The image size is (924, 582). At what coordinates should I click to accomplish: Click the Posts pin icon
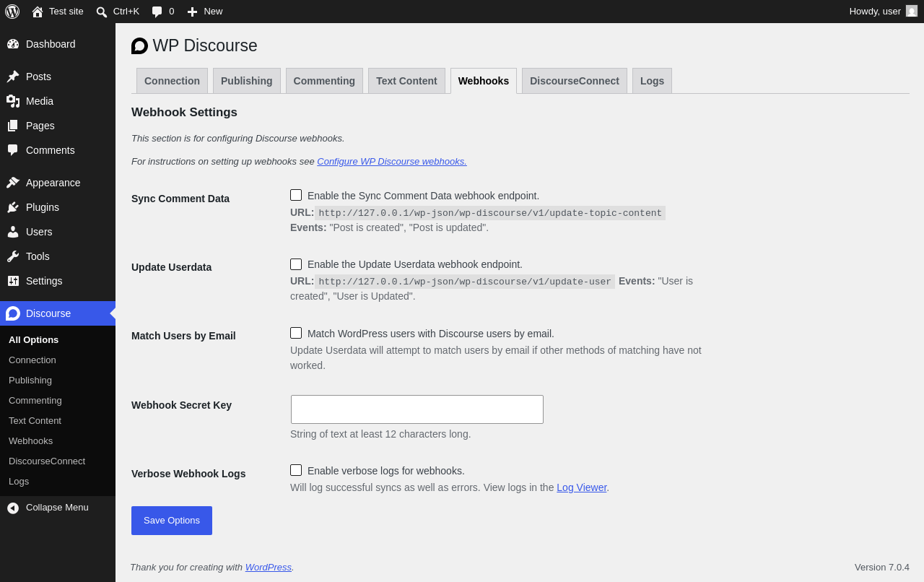tap(13, 77)
